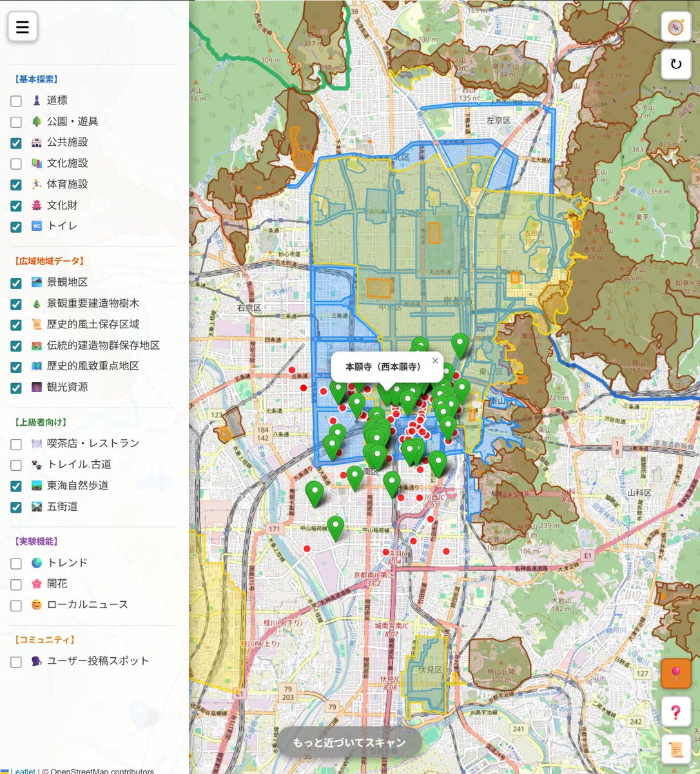The height and width of the screenshot is (774, 700).
Task: Check the 文化施設 checkbox
Action: pos(16,164)
